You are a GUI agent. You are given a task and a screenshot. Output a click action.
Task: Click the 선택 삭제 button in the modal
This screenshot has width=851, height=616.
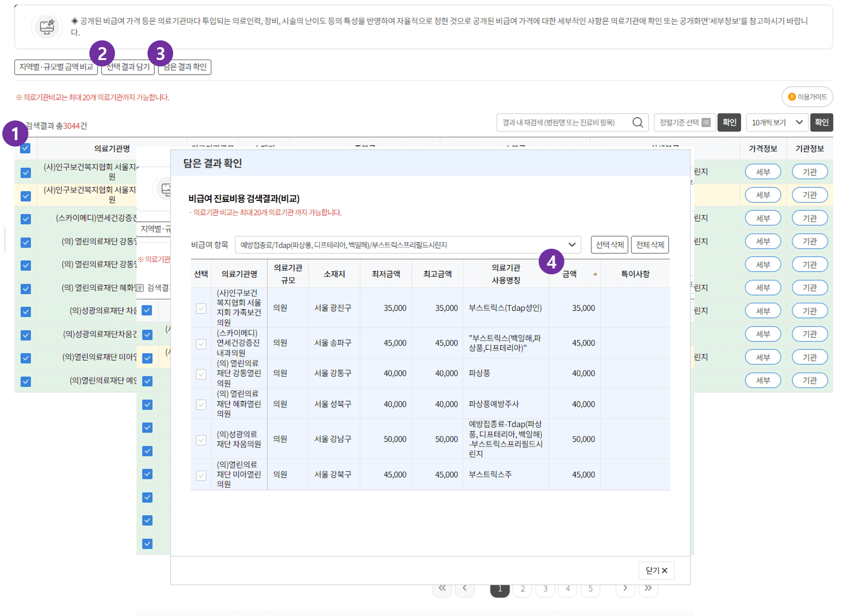[x=609, y=245]
